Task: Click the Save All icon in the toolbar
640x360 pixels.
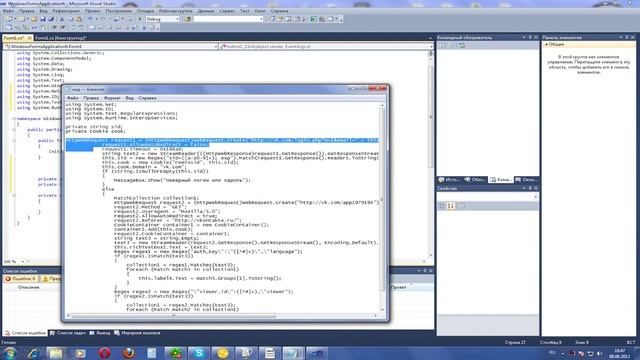Action: click(51, 19)
